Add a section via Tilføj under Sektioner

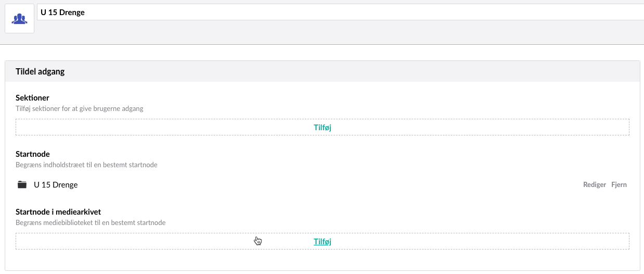pos(323,127)
